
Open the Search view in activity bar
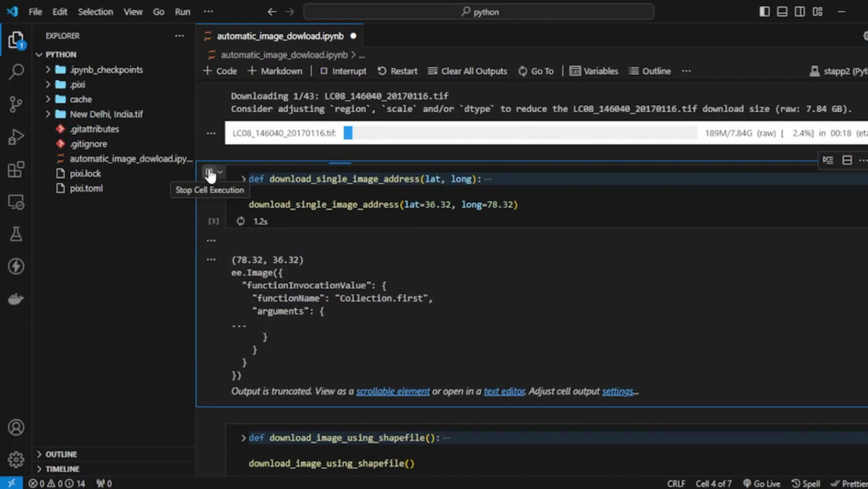pos(16,71)
